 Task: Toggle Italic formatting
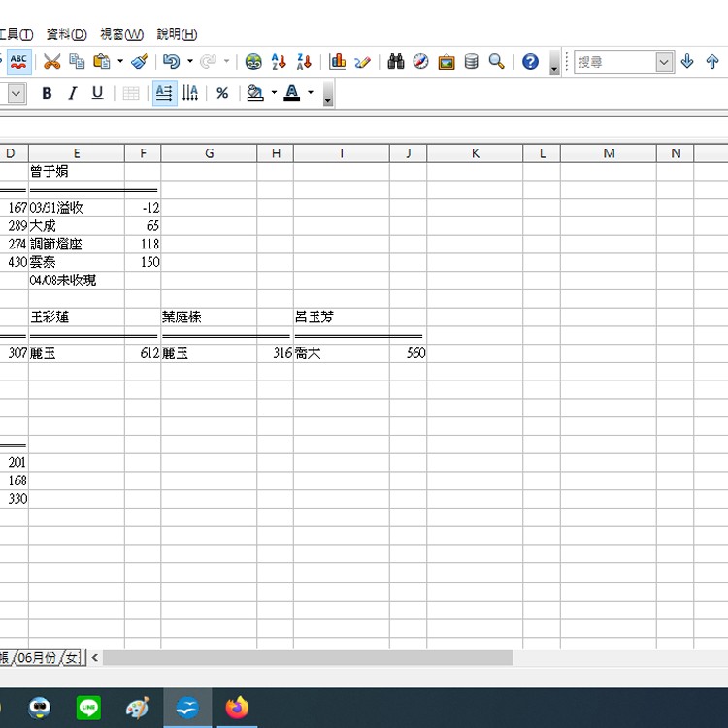(x=71, y=93)
